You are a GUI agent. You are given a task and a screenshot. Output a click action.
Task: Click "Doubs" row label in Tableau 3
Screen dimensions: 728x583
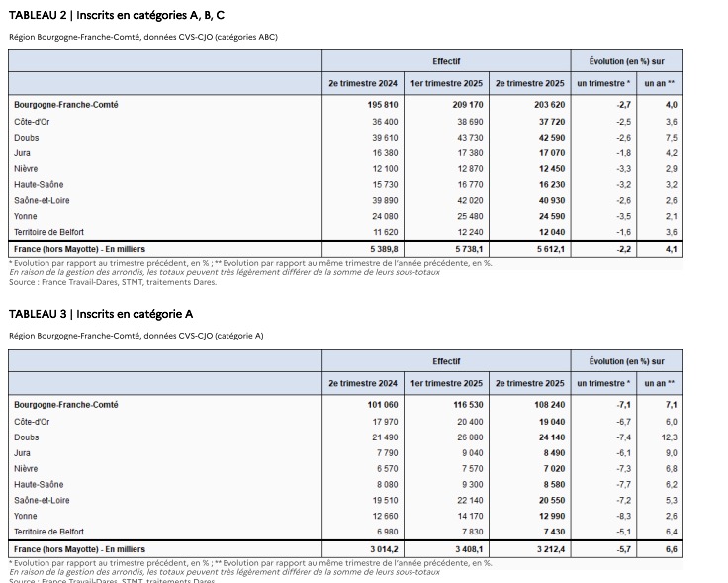26,437
